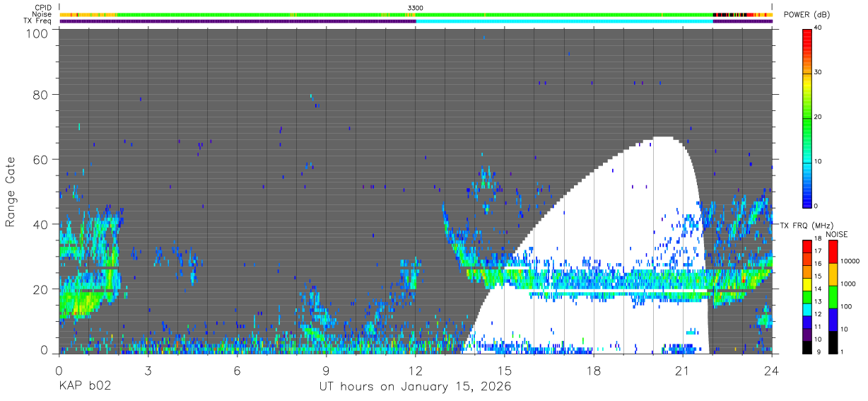
Task: Click the 'Range Gate' y-axis label
Action: pyautogui.click(x=11, y=192)
